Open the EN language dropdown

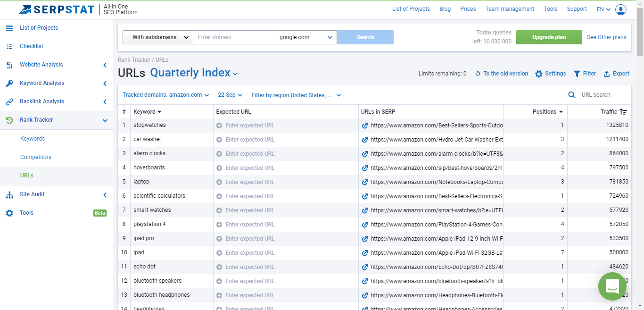(603, 9)
